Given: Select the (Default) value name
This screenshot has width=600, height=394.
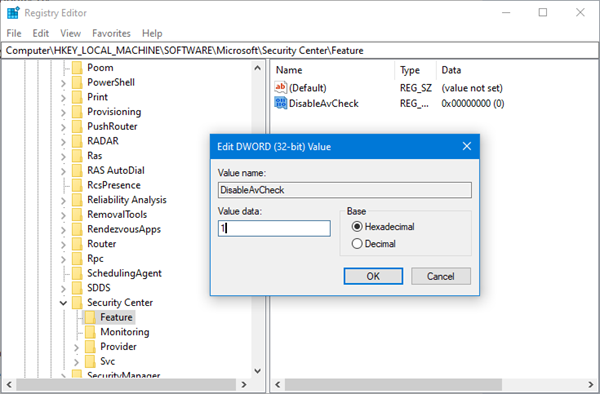Looking at the screenshot, I should 308,88.
